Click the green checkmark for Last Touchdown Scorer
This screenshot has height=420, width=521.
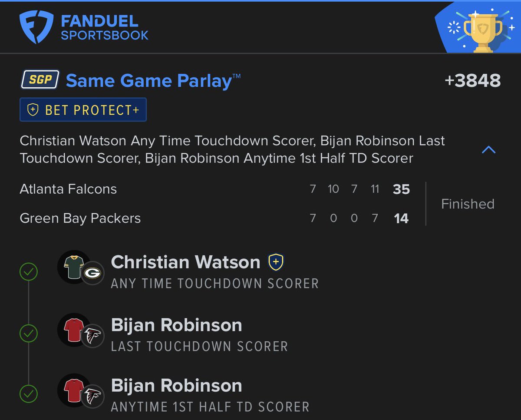[29, 334]
